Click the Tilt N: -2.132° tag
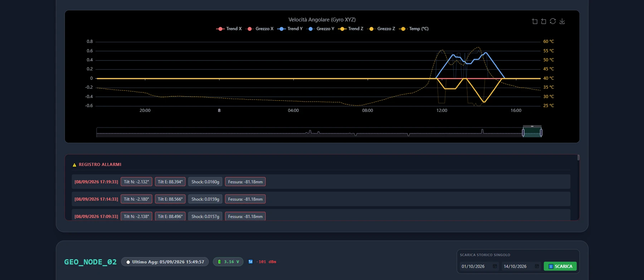This screenshot has height=280, width=644. (136, 182)
